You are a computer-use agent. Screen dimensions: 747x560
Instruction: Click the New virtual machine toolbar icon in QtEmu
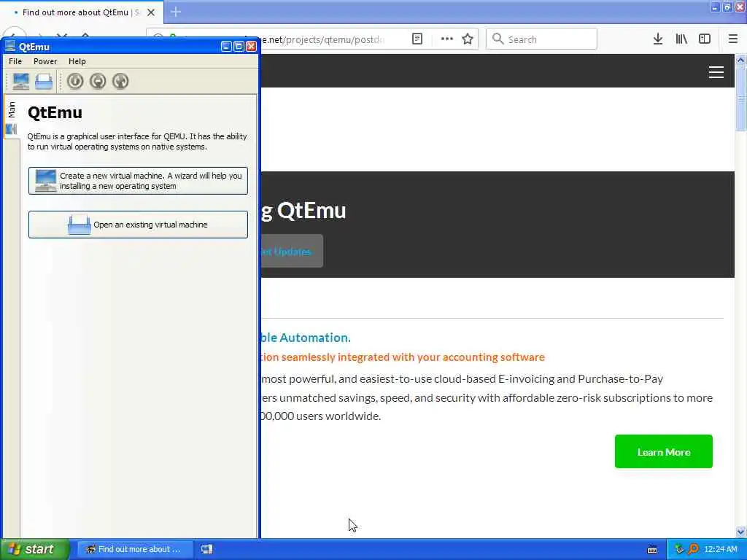click(x=20, y=82)
